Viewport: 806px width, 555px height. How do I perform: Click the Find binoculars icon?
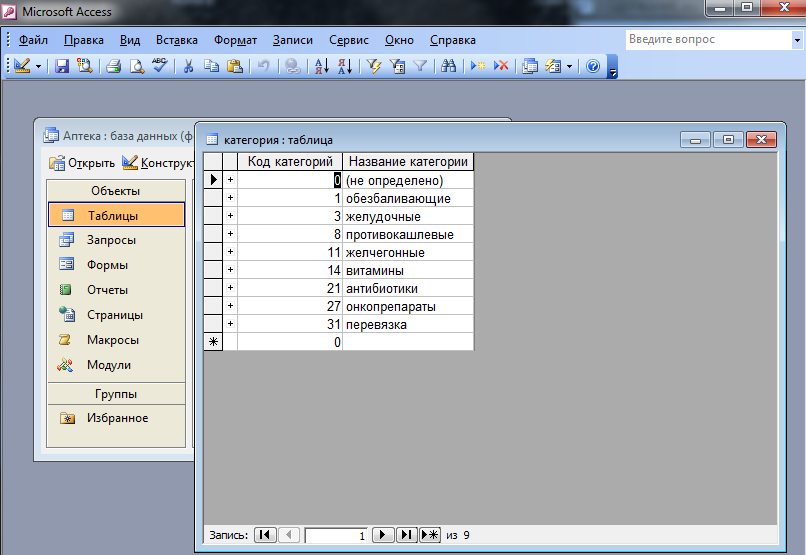(x=448, y=66)
